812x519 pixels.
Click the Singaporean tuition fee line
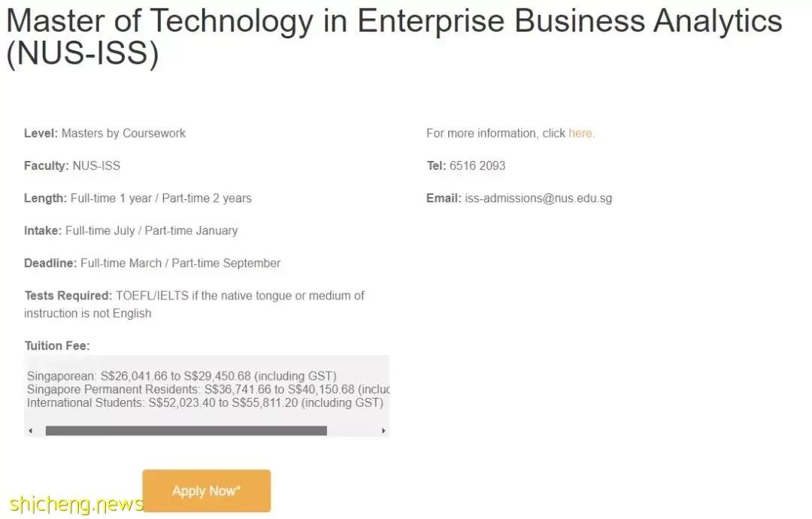182,376
